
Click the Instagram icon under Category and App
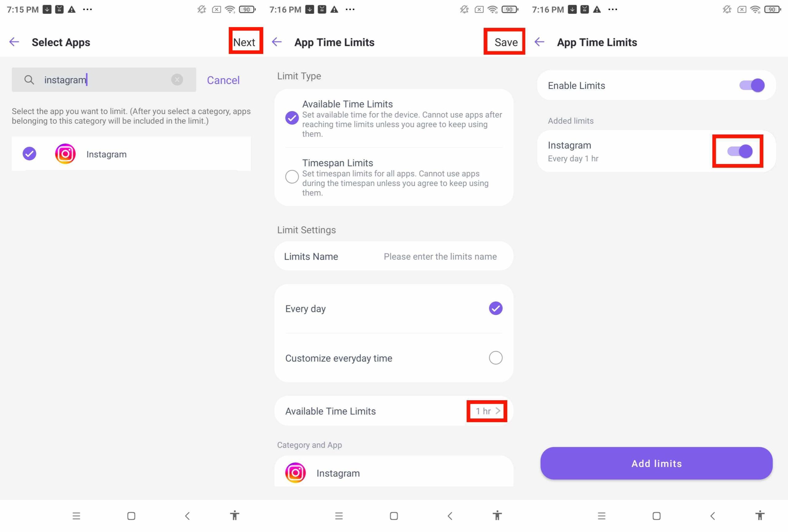tap(295, 473)
